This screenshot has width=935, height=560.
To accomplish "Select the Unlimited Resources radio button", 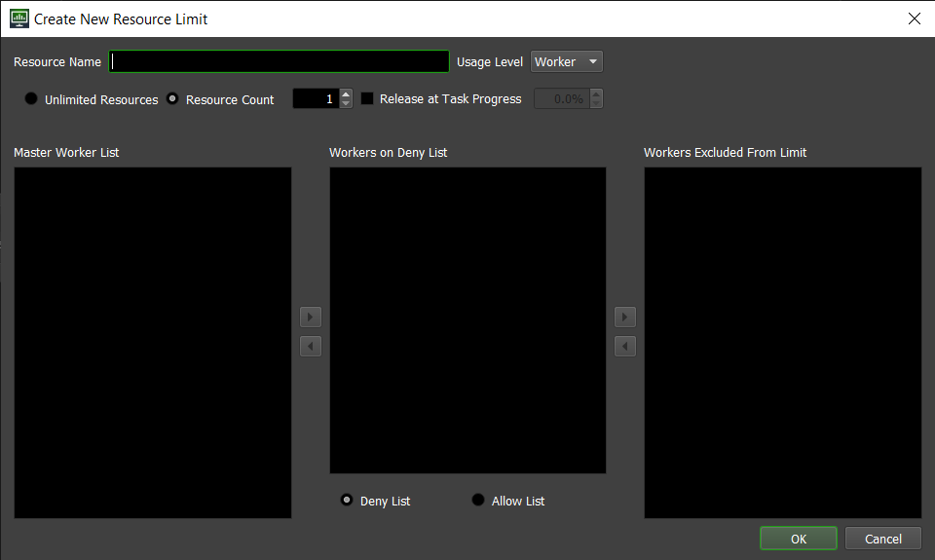I will click(31, 99).
